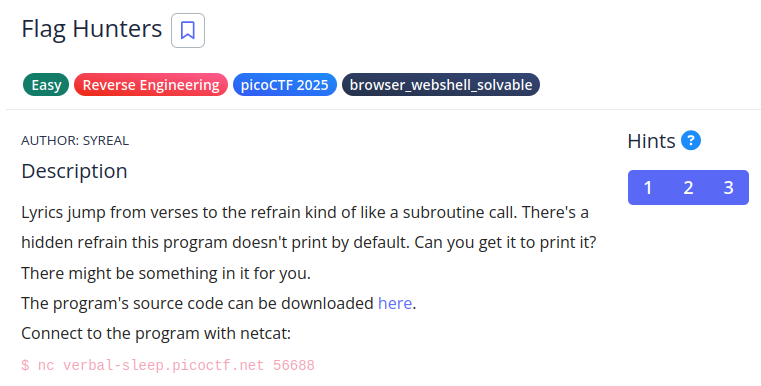
Task: Select the picoCTF 2025 tag
Action: (x=284, y=85)
